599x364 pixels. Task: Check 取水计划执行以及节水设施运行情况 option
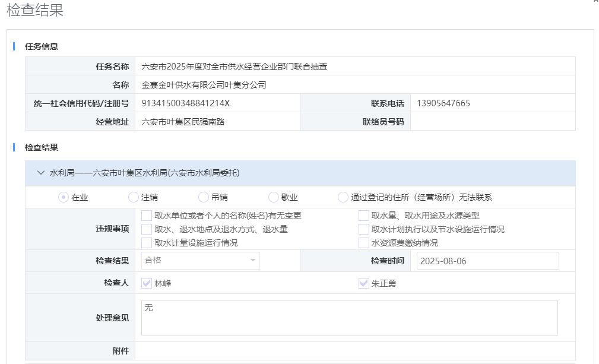pyautogui.click(x=364, y=229)
